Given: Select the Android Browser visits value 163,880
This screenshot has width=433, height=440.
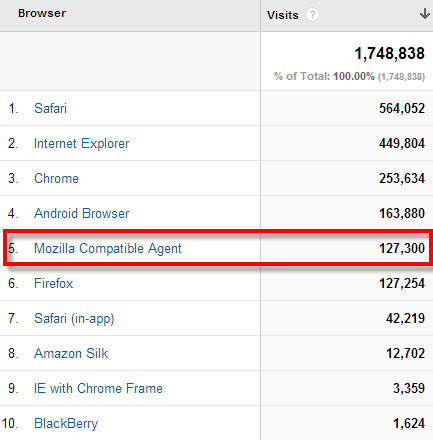Looking at the screenshot, I should (402, 213).
